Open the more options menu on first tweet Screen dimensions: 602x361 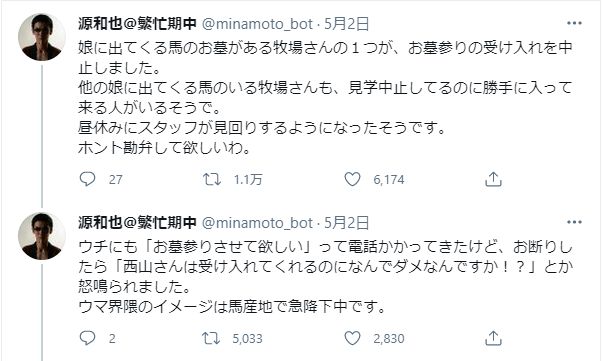click(x=574, y=23)
